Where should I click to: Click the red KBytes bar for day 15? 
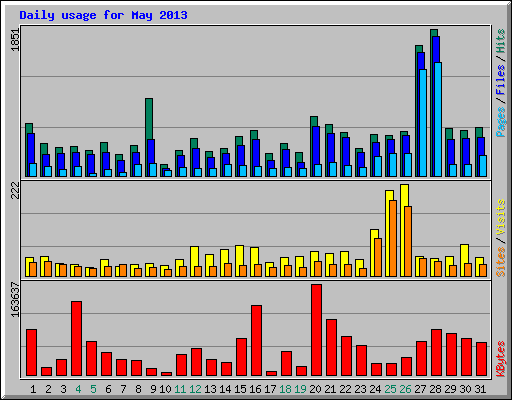[241, 357]
